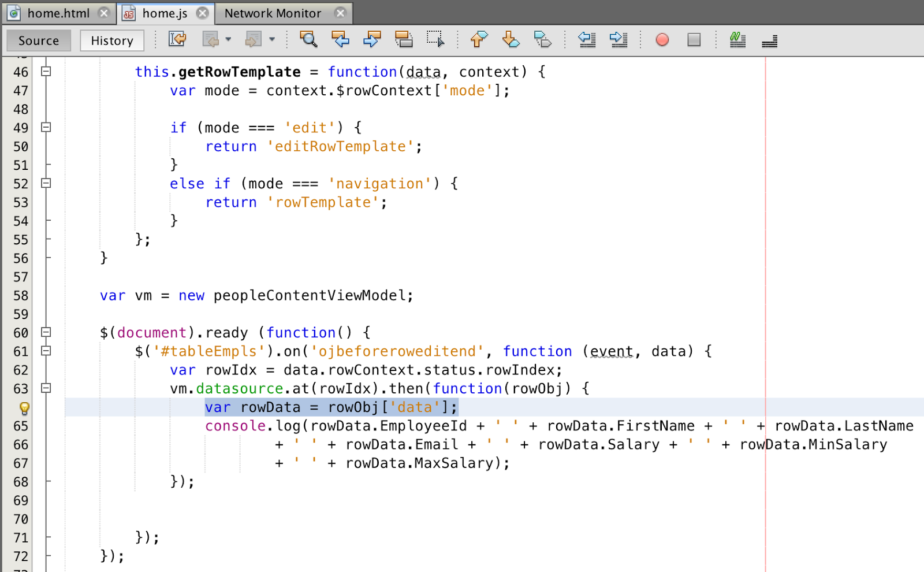The height and width of the screenshot is (572, 924).
Task: Find the next occurrence
Action: (x=372, y=39)
